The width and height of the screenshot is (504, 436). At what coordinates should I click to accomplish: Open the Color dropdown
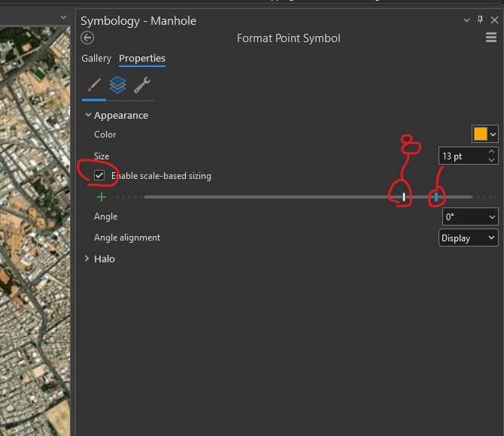coord(485,135)
